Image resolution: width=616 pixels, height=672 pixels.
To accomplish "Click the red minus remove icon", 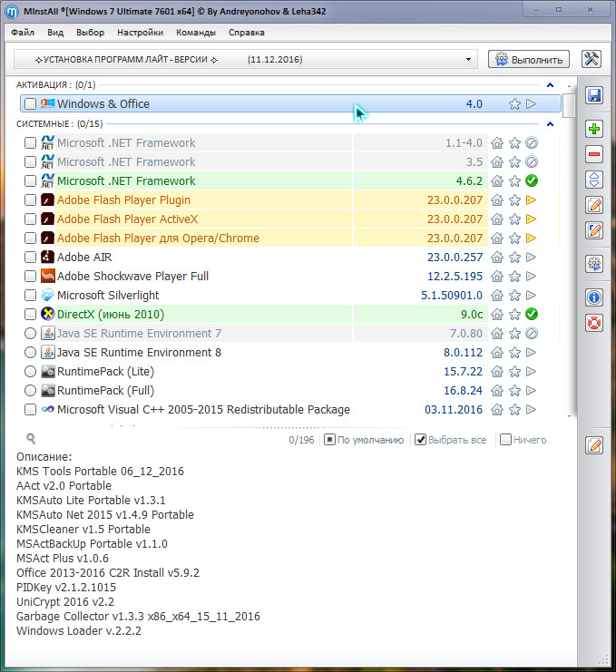I will 594,154.
